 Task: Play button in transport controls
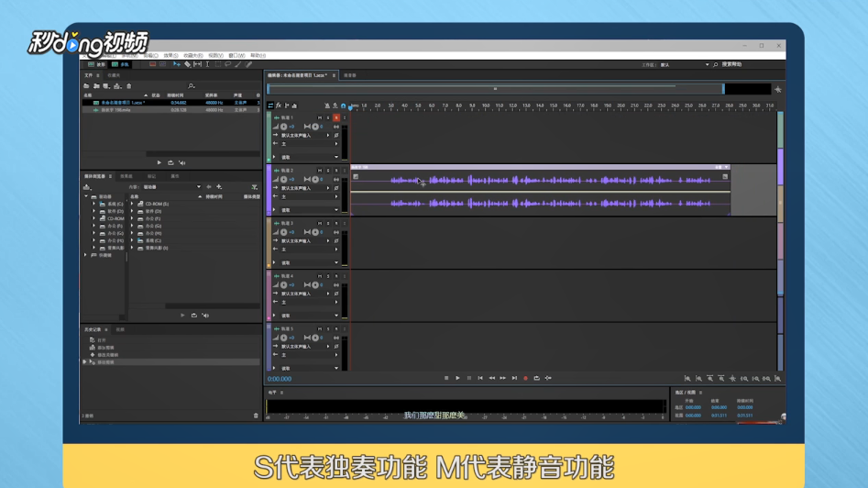point(457,378)
